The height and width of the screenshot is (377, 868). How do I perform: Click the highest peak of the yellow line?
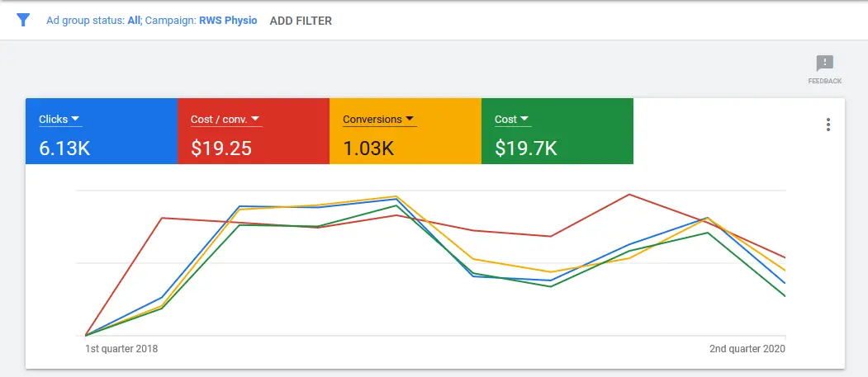pyautogui.click(x=396, y=196)
